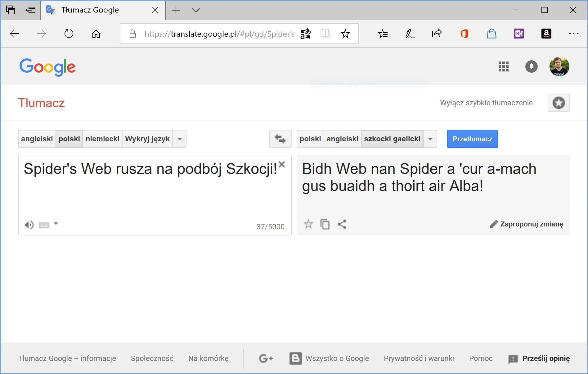The image size is (588, 374).
Task: Set these tabs aside
Action: 30,10
